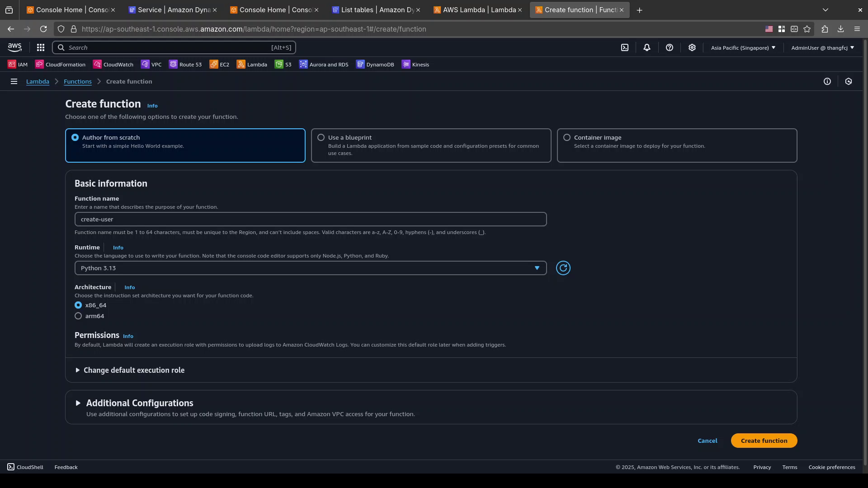Viewport: 868px width, 488px height.
Task: Refresh the runtime list
Action: (563, 268)
